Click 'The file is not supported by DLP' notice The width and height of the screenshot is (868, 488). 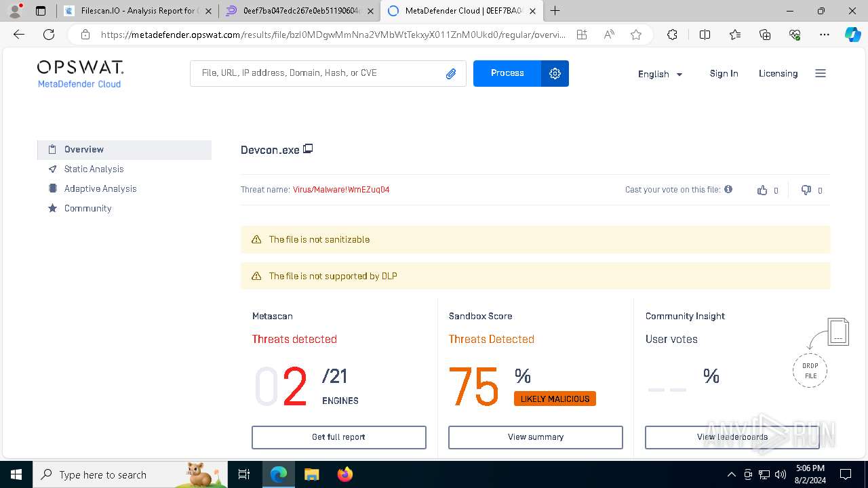tap(535, 276)
